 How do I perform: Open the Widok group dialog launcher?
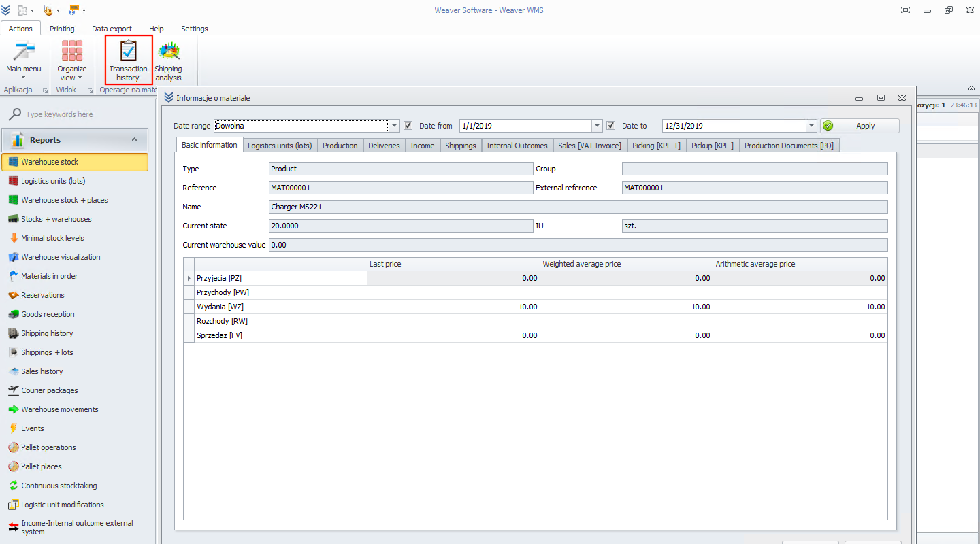[x=91, y=90]
